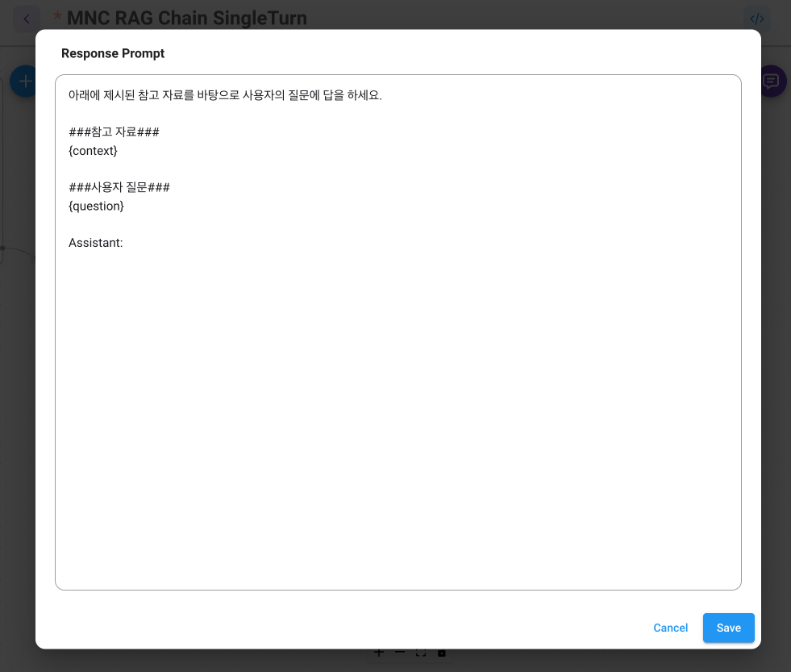Click the unsaved asterisk before the flow title
791x672 pixels.
(57, 18)
